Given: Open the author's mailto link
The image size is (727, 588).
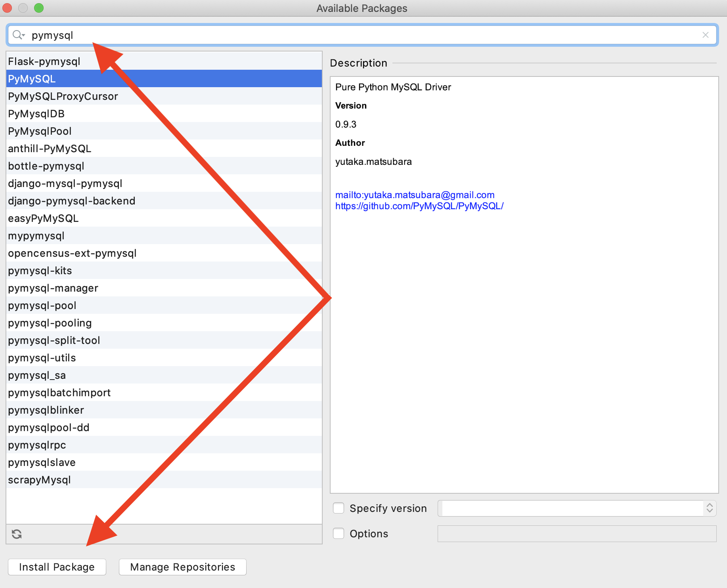Looking at the screenshot, I should 415,195.
